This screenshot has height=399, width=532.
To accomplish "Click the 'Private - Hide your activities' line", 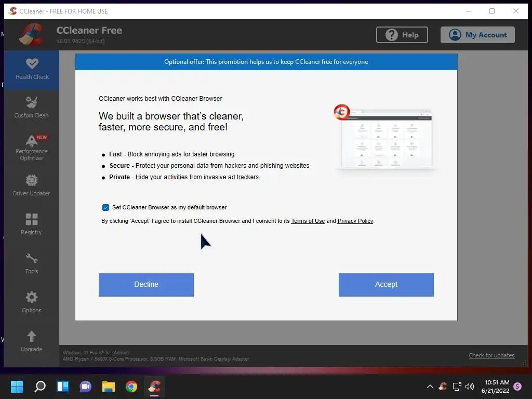I will 184,177.
